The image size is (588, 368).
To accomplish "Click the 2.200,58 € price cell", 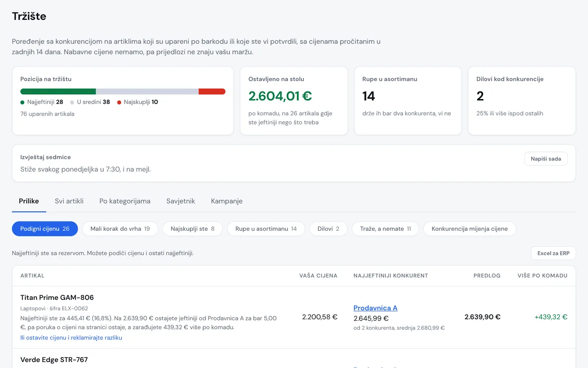I will (x=320, y=317).
